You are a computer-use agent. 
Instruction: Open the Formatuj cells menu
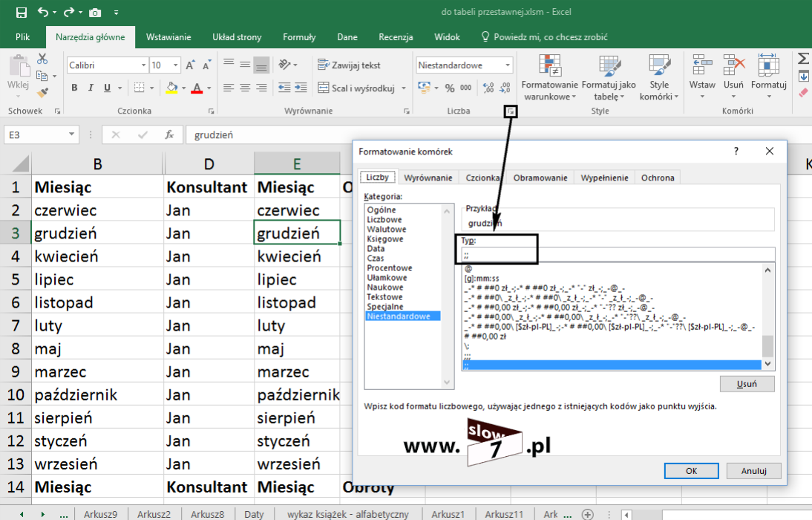point(768,77)
